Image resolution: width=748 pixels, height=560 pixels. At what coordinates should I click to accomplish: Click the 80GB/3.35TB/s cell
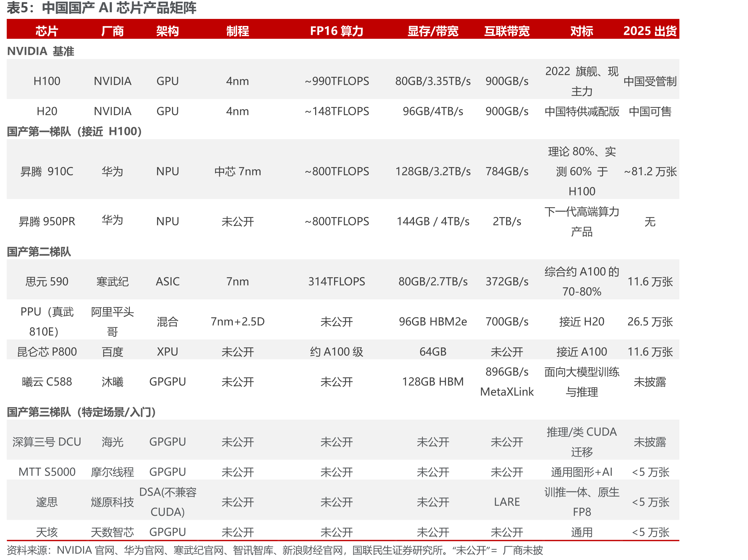[433, 81]
